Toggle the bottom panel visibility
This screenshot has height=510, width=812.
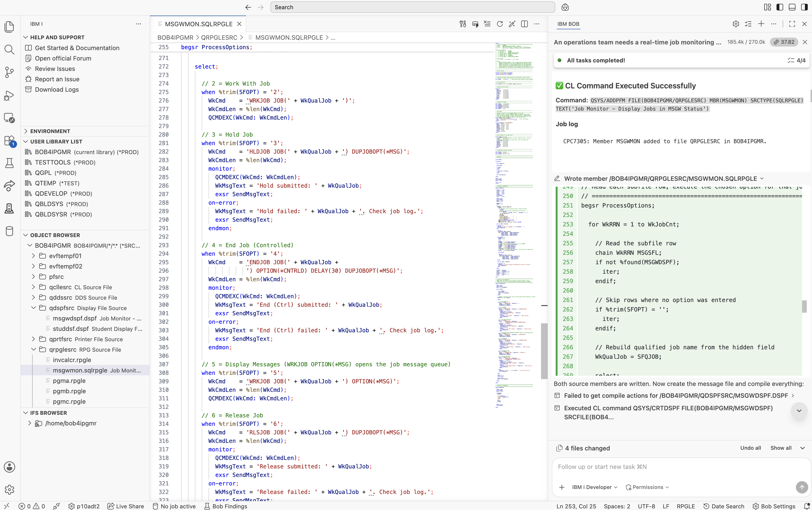[792, 7]
